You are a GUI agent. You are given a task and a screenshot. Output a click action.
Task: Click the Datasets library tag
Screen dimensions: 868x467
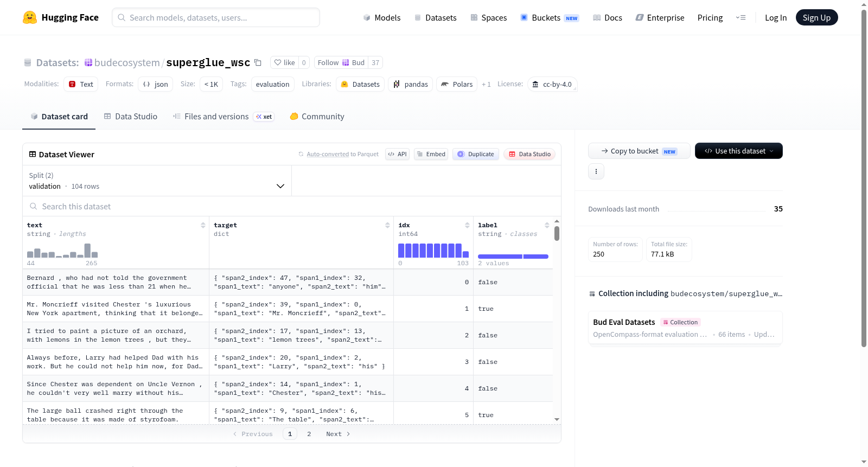360,84
